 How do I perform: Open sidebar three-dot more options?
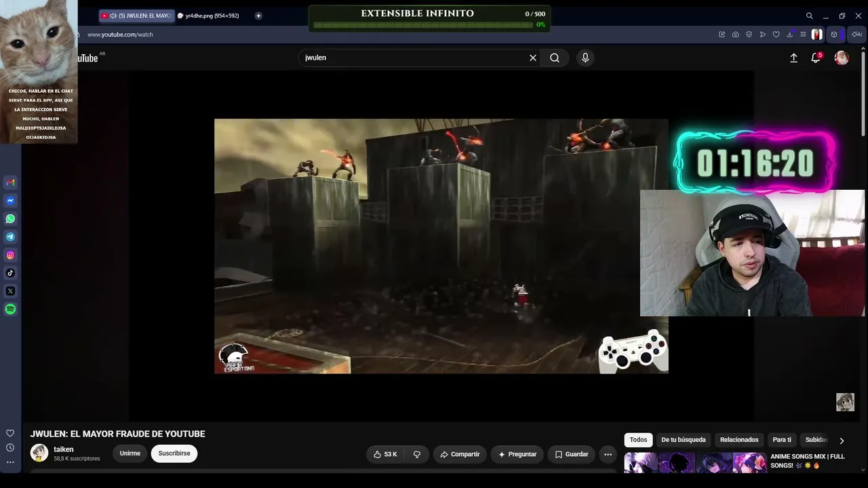pyautogui.click(x=10, y=462)
